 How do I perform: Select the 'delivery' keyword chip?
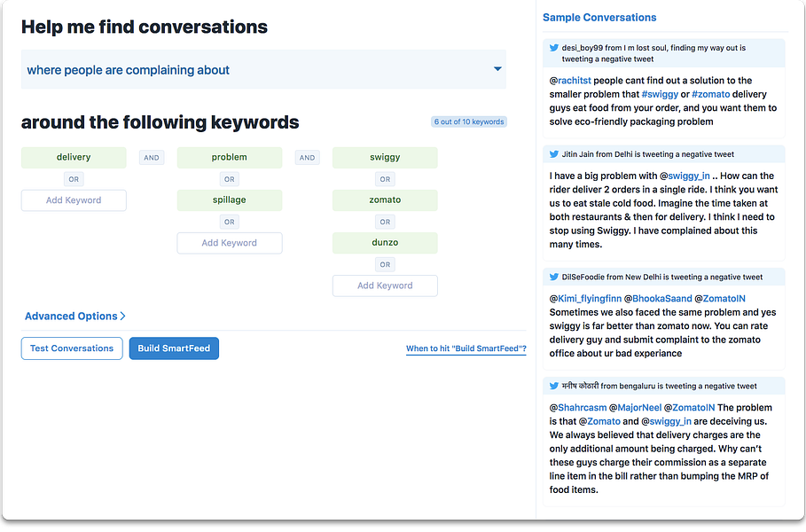pyautogui.click(x=74, y=157)
